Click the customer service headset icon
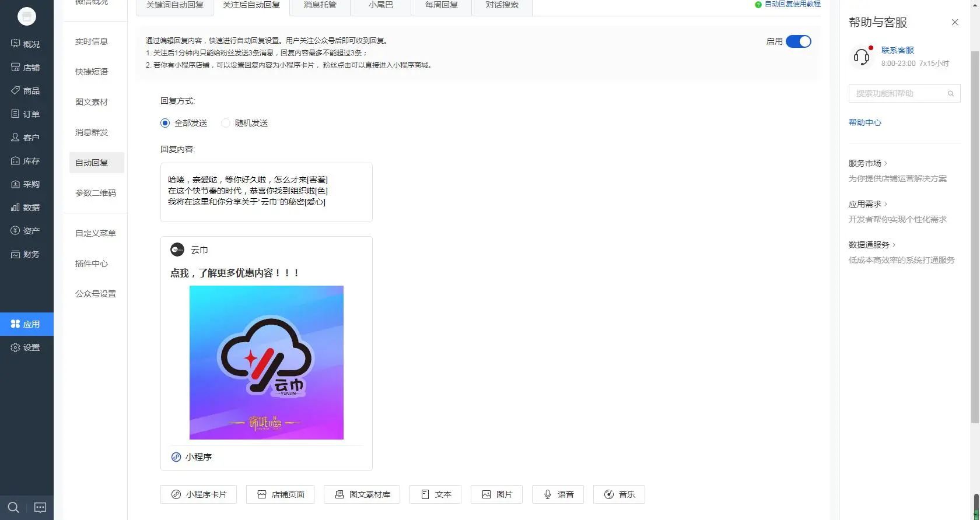 coord(862,56)
